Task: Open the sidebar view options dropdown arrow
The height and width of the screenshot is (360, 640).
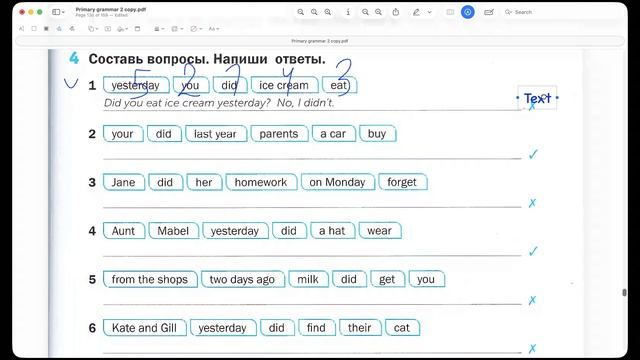Action: tap(63, 12)
